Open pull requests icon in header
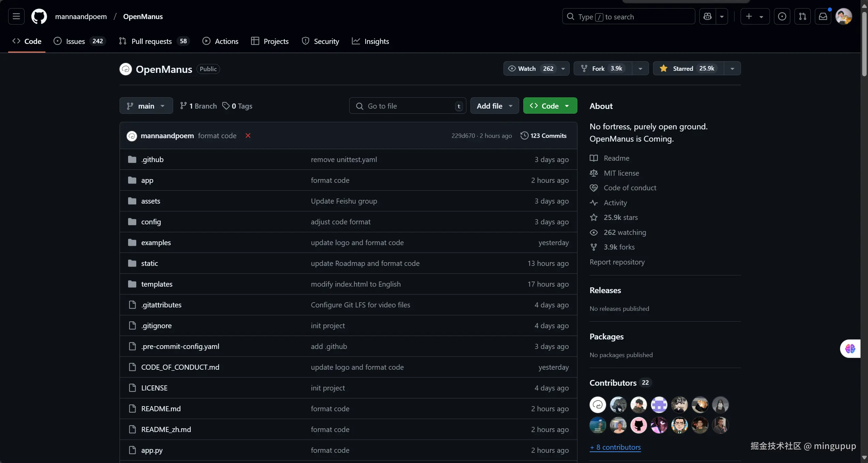868x463 pixels. (x=802, y=16)
